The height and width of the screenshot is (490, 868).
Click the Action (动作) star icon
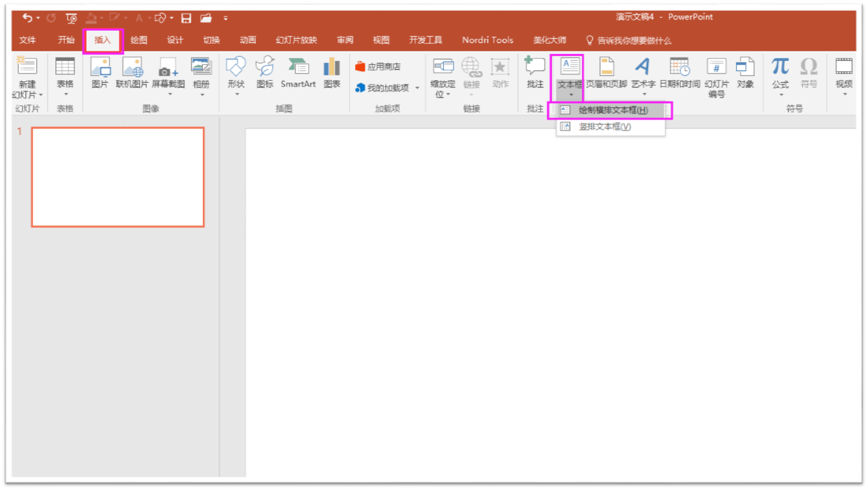point(501,66)
